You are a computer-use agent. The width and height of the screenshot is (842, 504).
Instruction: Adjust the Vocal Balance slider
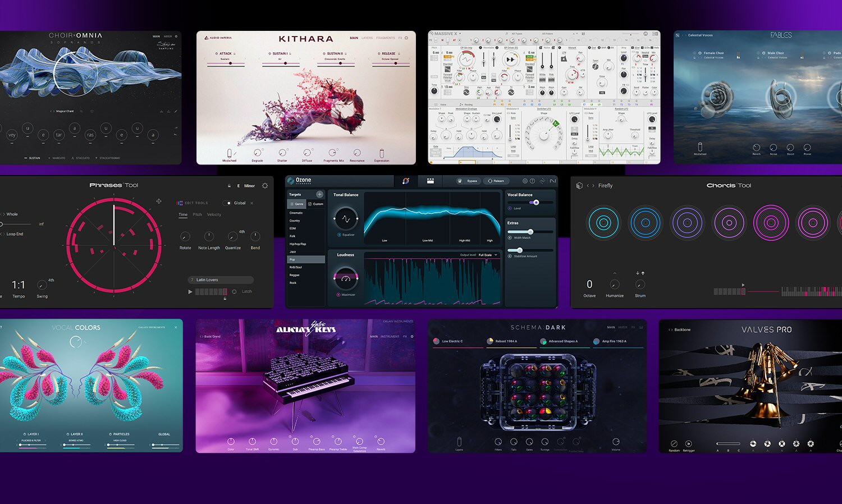530,202
